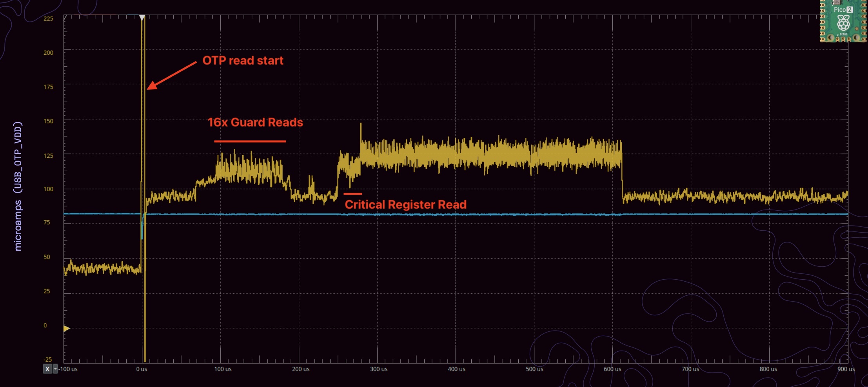Click the short red bar above Critical Register Read

(x=352, y=193)
